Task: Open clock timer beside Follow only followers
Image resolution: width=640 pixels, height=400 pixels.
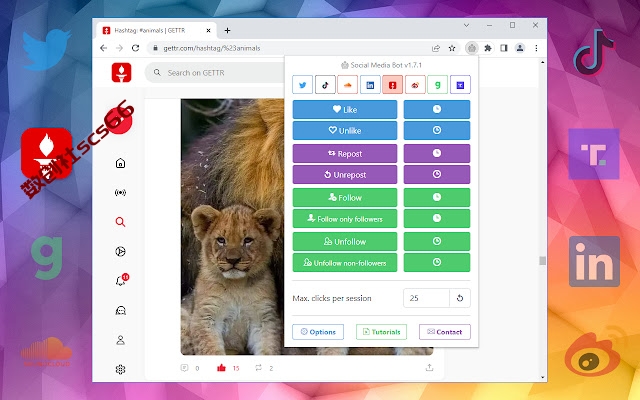Action: (x=437, y=219)
